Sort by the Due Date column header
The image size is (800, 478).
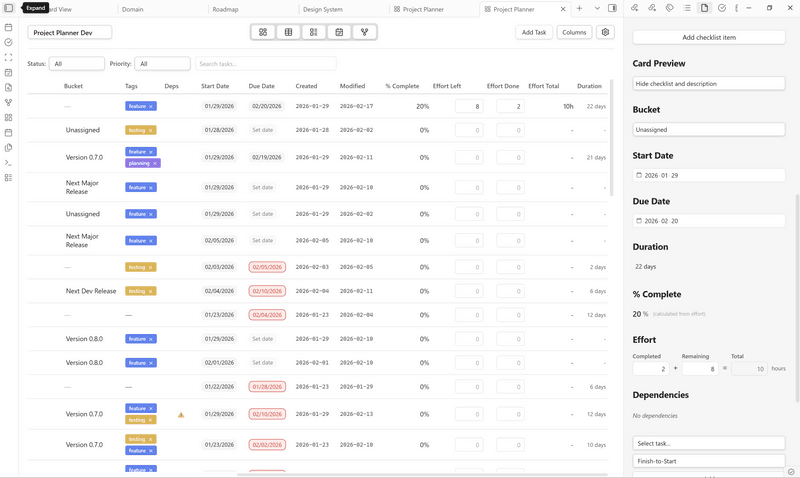(262, 86)
